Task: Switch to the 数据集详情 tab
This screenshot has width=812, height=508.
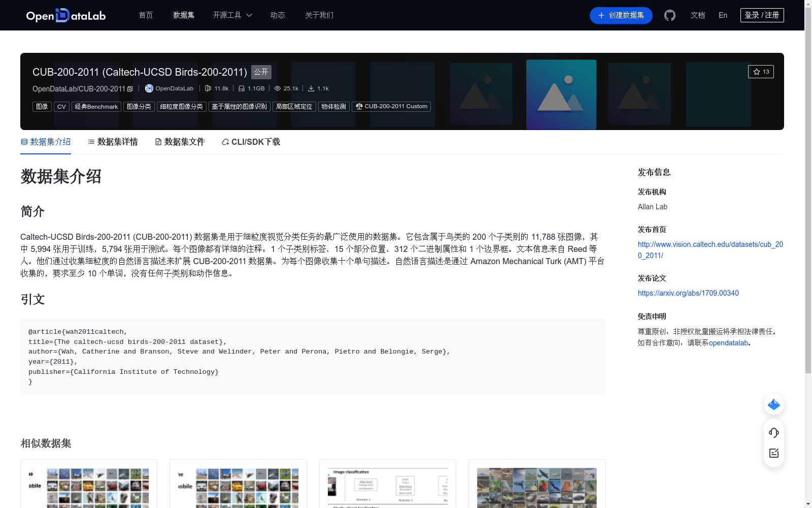Action: (113, 142)
